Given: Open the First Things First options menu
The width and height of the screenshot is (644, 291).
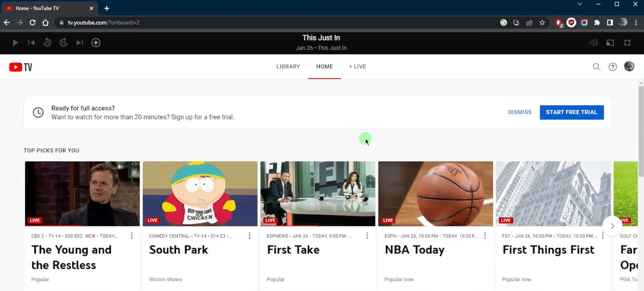Looking at the screenshot, I should click(602, 236).
